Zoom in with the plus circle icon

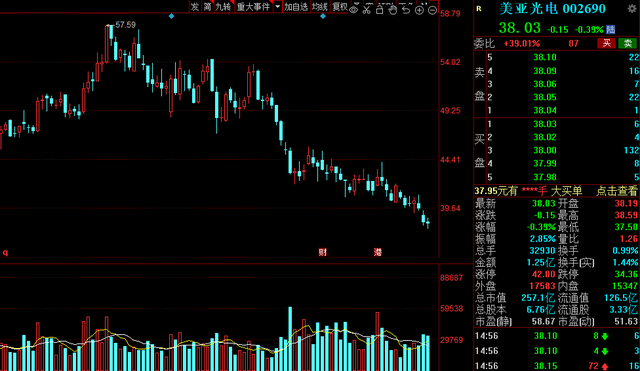[x=419, y=10]
